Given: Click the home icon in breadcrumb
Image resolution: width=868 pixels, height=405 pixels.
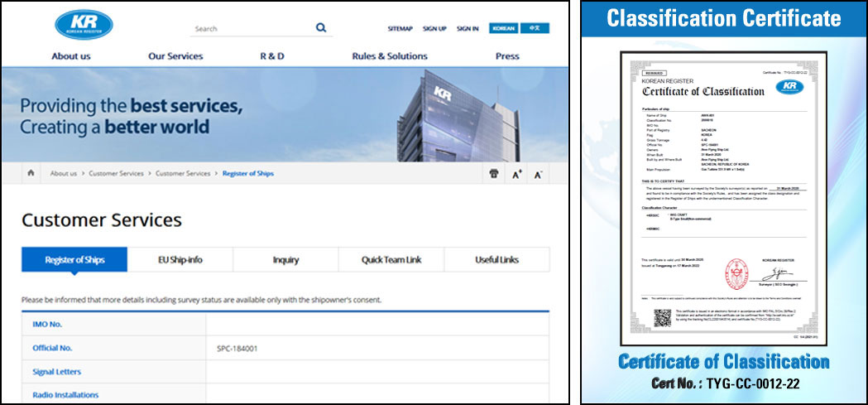Looking at the screenshot, I should point(31,173).
